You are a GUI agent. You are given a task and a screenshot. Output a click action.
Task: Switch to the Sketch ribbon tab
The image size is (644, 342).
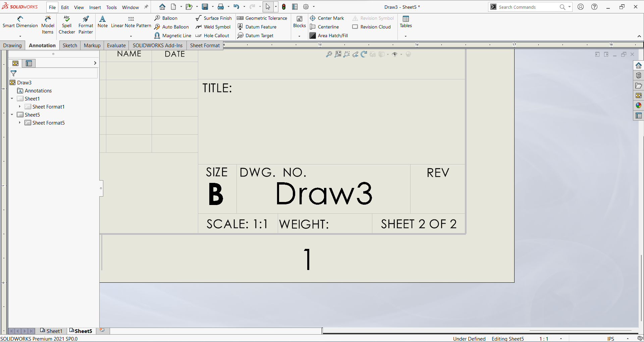click(70, 45)
